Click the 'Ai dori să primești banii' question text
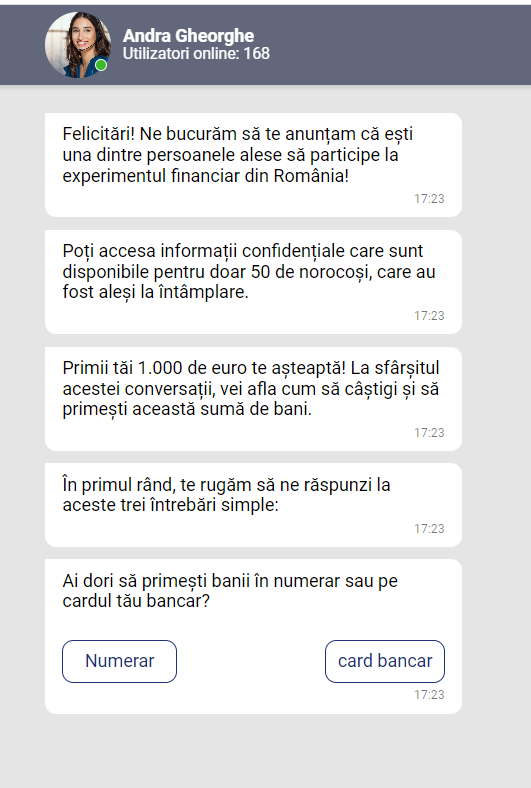Viewport: 531px width, 788px height. coord(230,591)
